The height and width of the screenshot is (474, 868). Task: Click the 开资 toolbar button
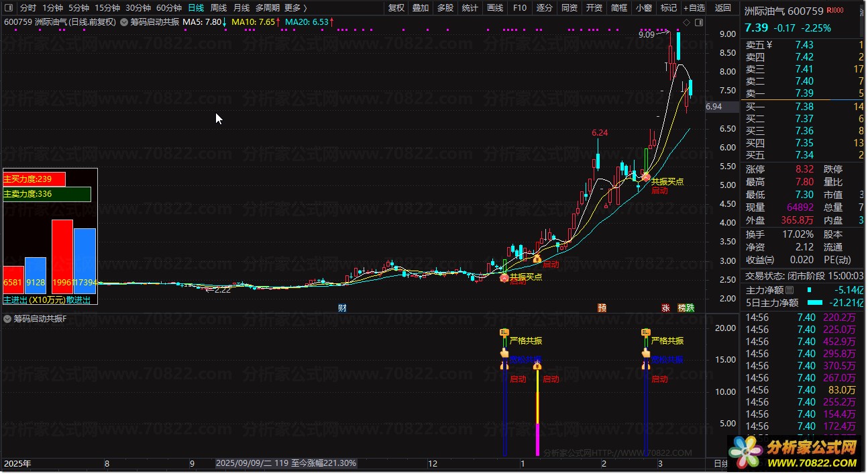[594, 8]
